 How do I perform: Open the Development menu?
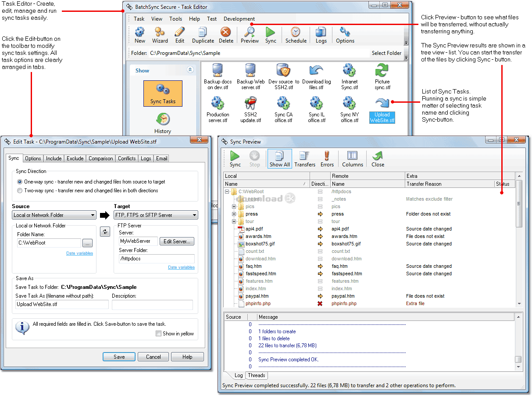pyautogui.click(x=239, y=19)
